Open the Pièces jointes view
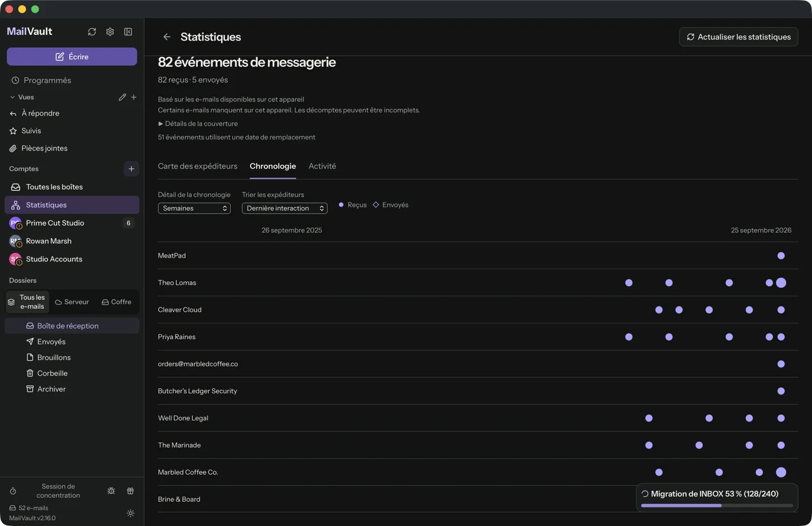The image size is (812, 526). tap(72, 148)
